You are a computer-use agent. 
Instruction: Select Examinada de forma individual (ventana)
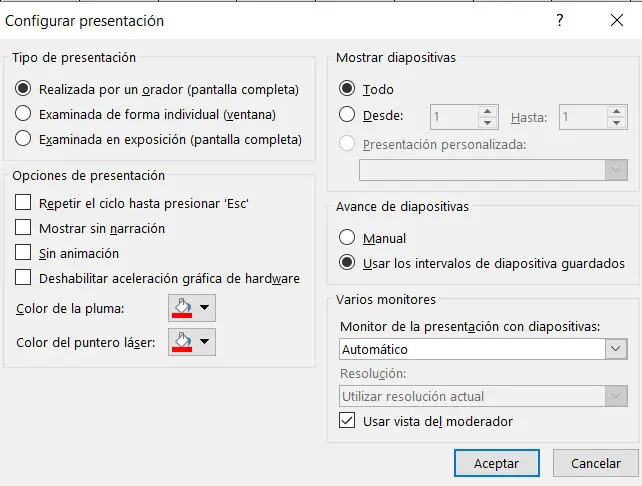(24, 114)
